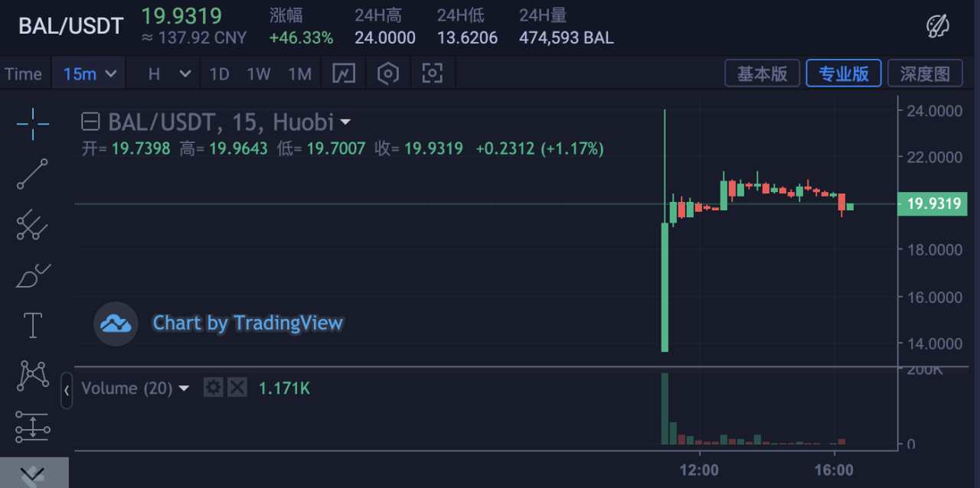Open the pitchfork drawing tool

click(32, 225)
